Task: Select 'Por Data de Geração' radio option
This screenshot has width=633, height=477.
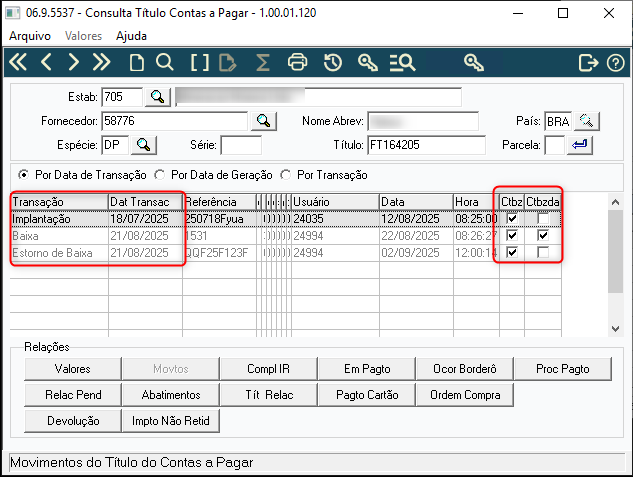Action: point(162,173)
